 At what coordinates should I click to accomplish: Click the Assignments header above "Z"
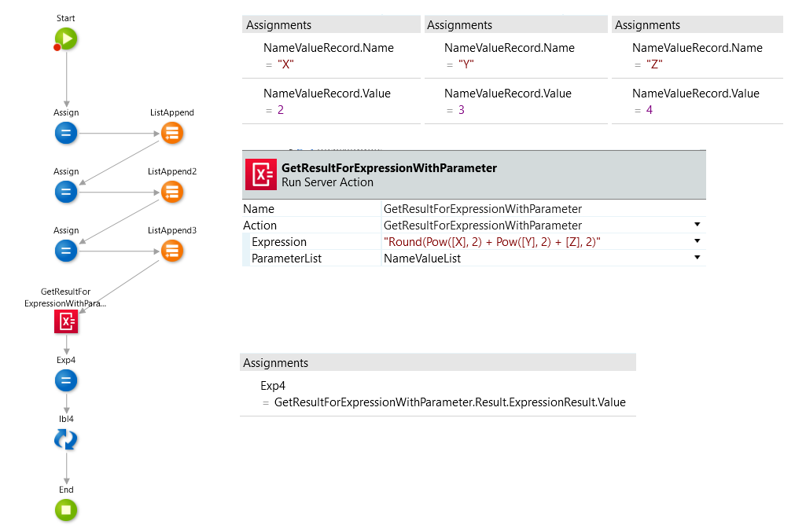697,25
